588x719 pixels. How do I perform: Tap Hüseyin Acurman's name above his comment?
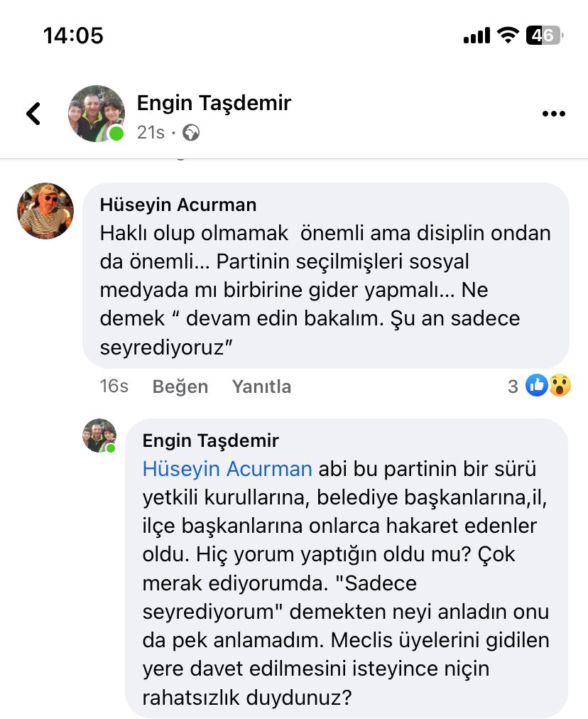click(178, 205)
